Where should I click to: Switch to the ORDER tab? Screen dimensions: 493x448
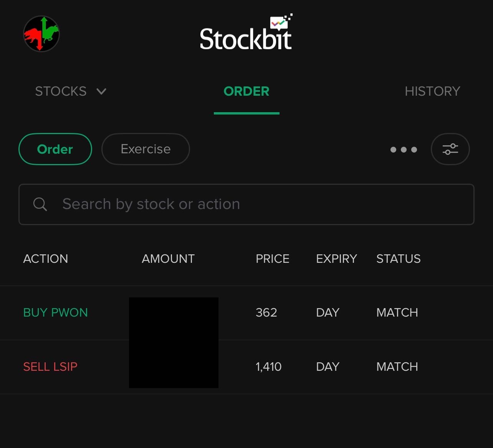[x=246, y=91]
